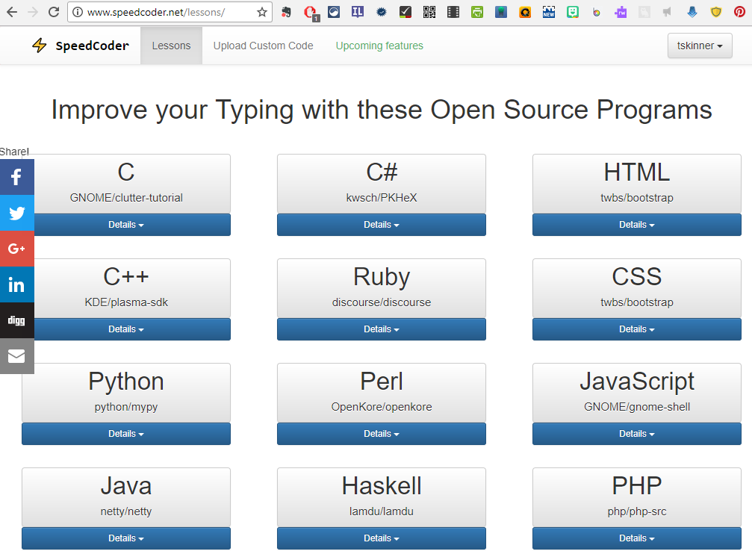752x560 pixels.
Task: Open the tskinner user dropdown
Action: pyautogui.click(x=700, y=46)
